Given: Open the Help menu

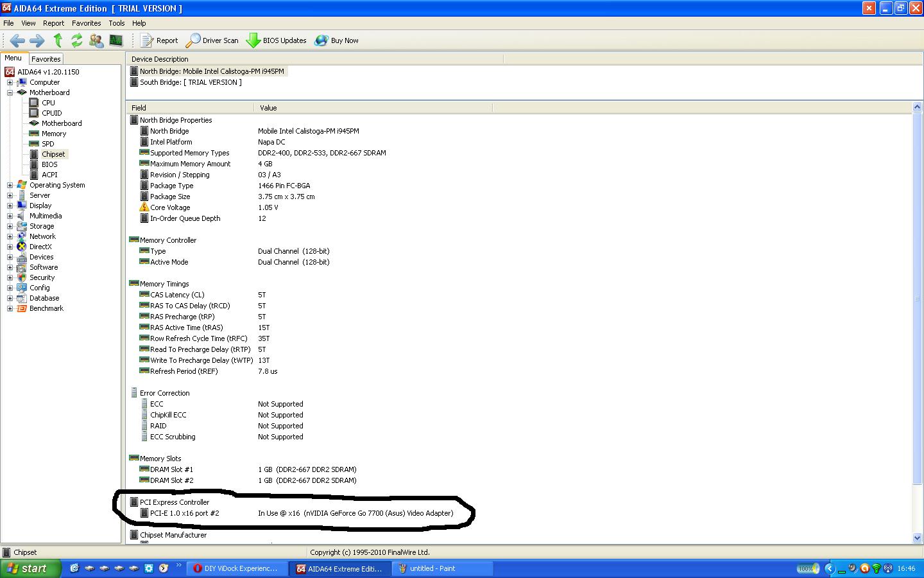Looking at the screenshot, I should click(139, 23).
